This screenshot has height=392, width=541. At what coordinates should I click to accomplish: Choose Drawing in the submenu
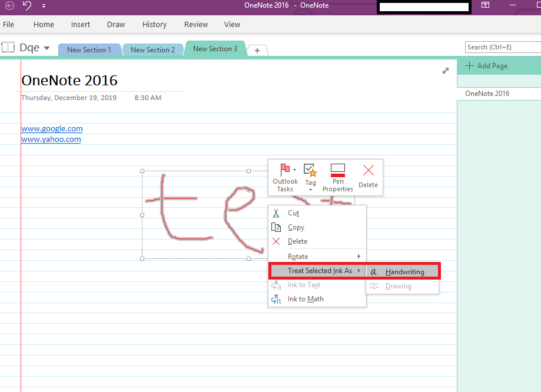pos(403,286)
